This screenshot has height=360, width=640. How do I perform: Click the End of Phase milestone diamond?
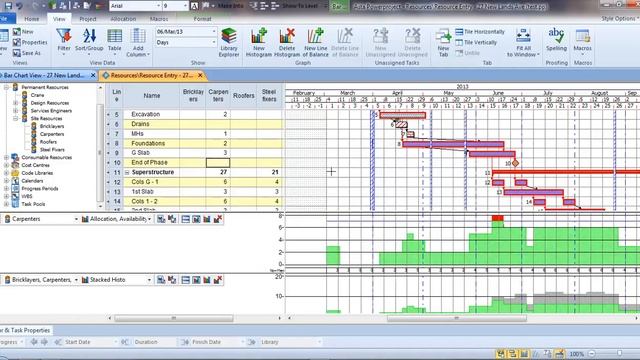pos(515,163)
